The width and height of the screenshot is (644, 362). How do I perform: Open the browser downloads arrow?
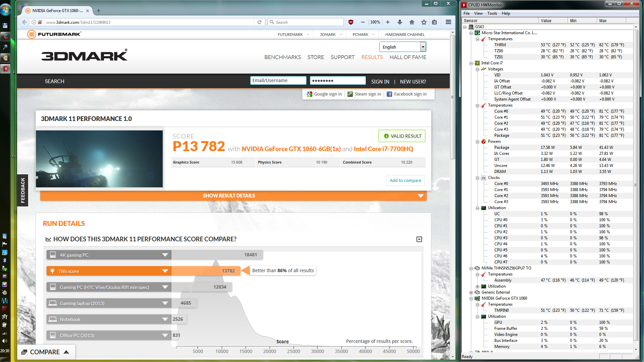tap(399, 22)
